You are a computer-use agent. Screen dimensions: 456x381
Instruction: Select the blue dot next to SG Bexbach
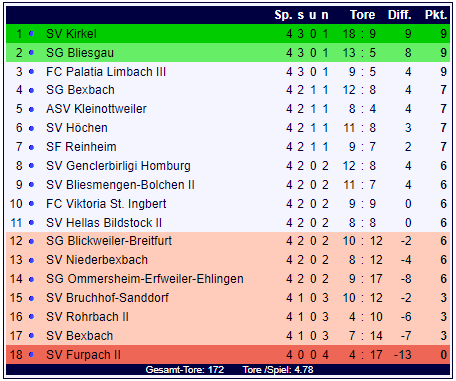(x=31, y=90)
